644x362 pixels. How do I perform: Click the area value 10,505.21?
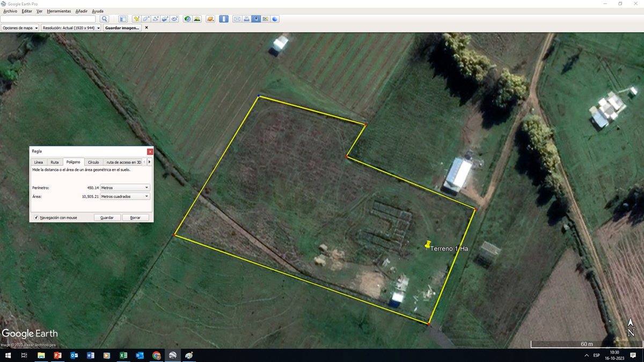pyautogui.click(x=91, y=196)
